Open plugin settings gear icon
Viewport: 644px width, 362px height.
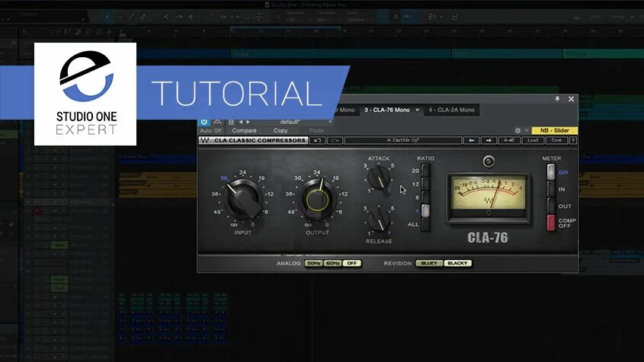point(517,130)
